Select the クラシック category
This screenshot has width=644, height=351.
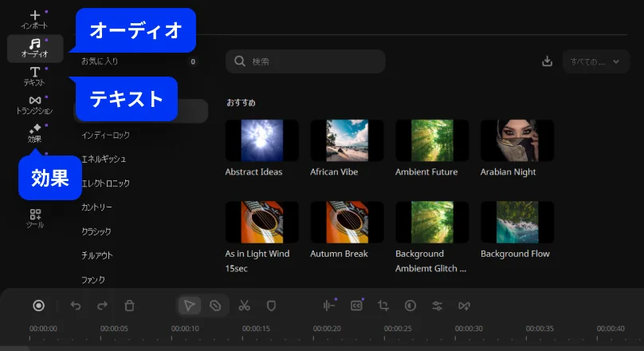pos(96,231)
